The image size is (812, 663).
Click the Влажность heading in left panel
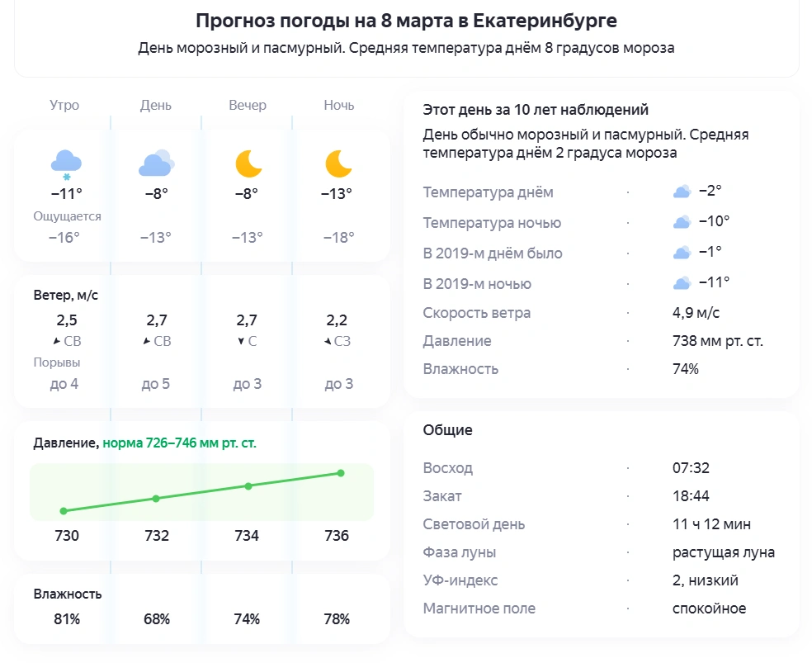click(68, 594)
